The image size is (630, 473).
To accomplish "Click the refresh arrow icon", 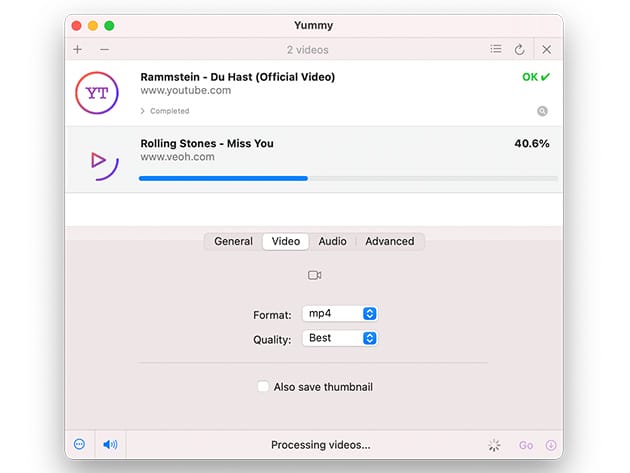I will point(520,49).
